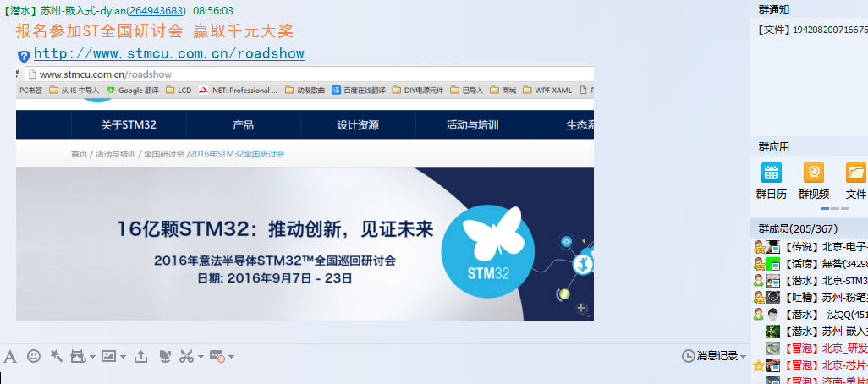
Task: Click the 群应用 page indicator dots
Action: point(835,209)
